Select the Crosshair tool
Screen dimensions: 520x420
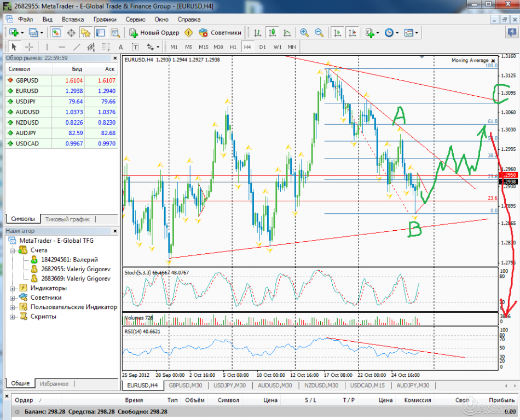click(28, 46)
